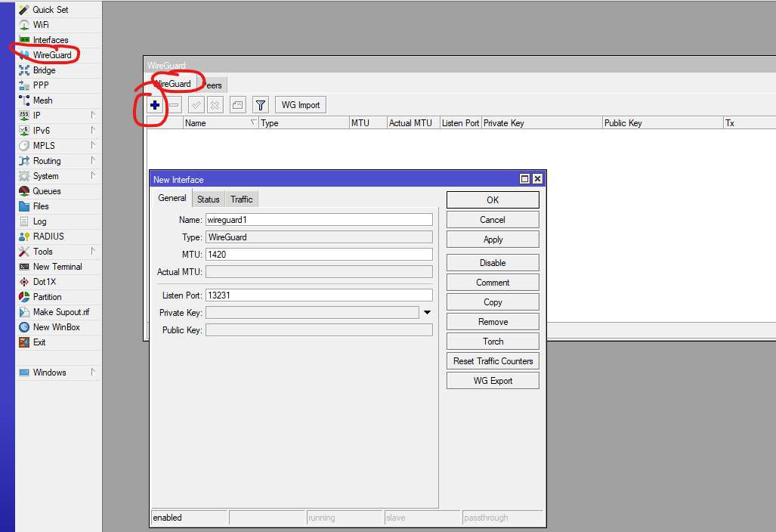Open WireGuard in the sidebar menu
Screen dimensions: 776x532
[58, 55]
